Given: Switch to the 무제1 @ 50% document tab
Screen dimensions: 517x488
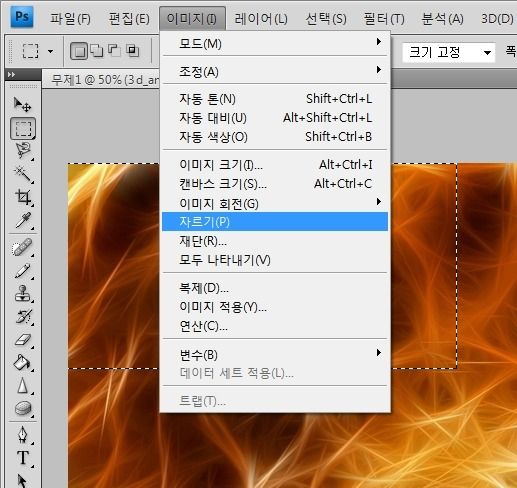Looking at the screenshot, I should coord(101,80).
